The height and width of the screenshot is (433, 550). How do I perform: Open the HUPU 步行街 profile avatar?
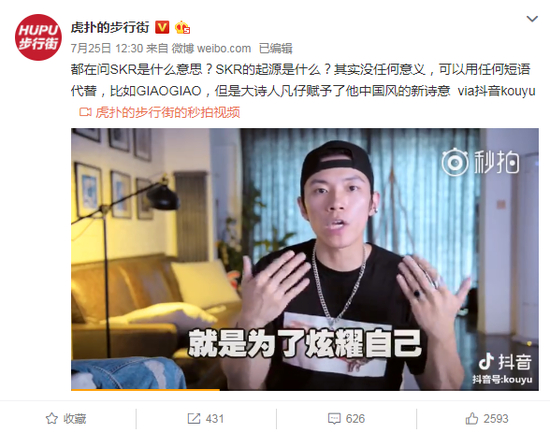(x=38, y=37)
